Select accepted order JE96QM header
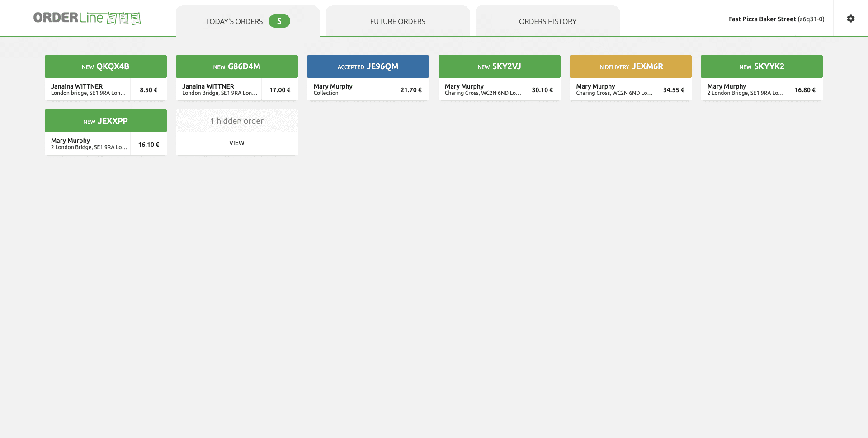 point(368,66)
